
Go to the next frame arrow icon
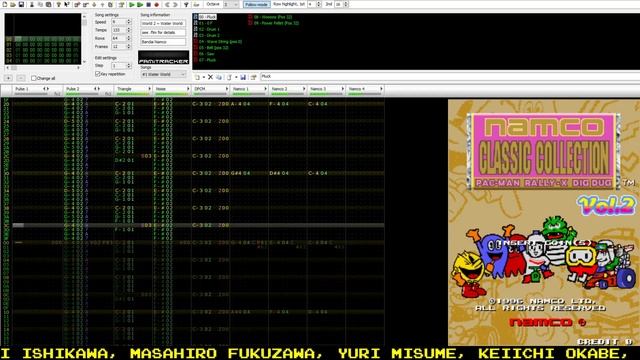(x=175, y=4)
